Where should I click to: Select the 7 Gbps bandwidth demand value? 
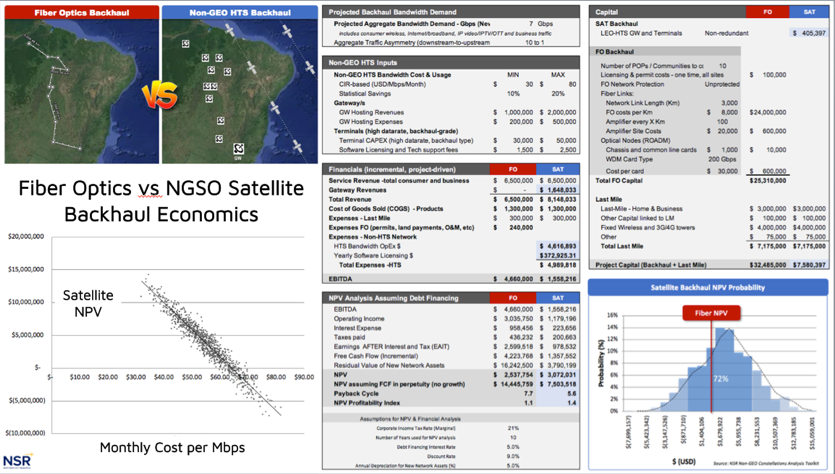[541, 24]
